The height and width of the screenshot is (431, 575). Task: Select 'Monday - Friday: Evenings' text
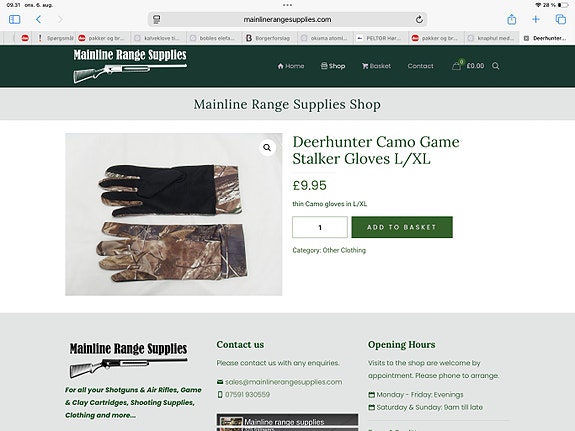click(420, 395)
